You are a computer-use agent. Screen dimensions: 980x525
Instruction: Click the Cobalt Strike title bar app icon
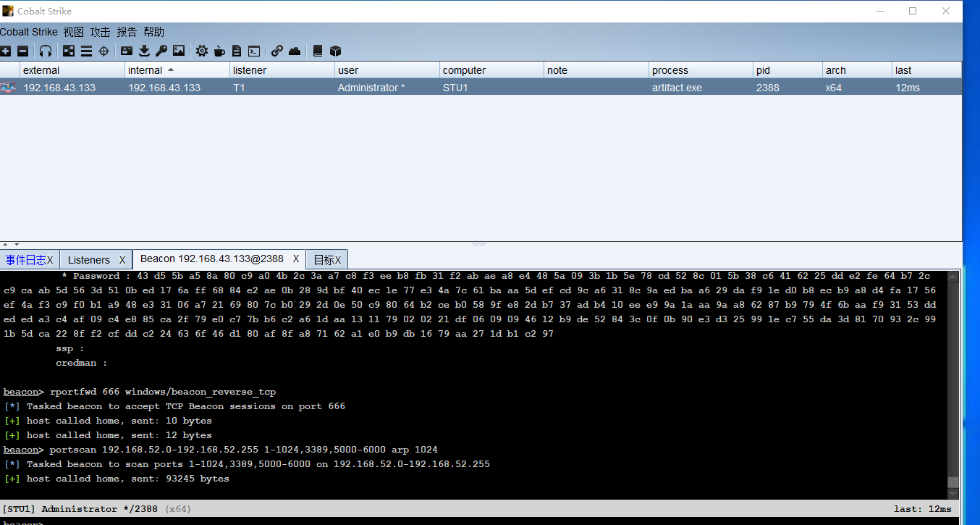[8, 11]
